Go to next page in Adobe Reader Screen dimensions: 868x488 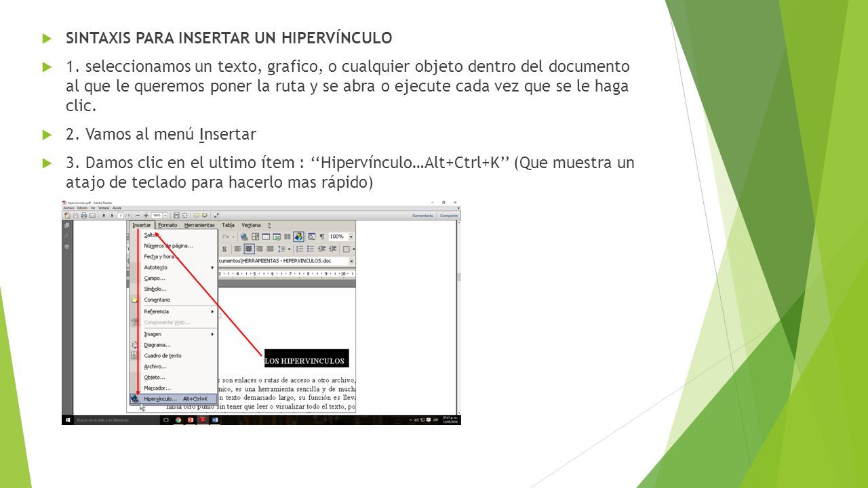pyautogui.click(x=112, y=216)
